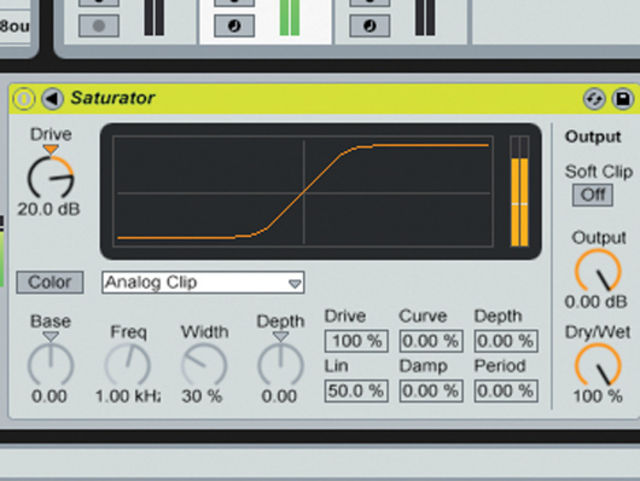Click the color Depth knob

coord(280,365)
